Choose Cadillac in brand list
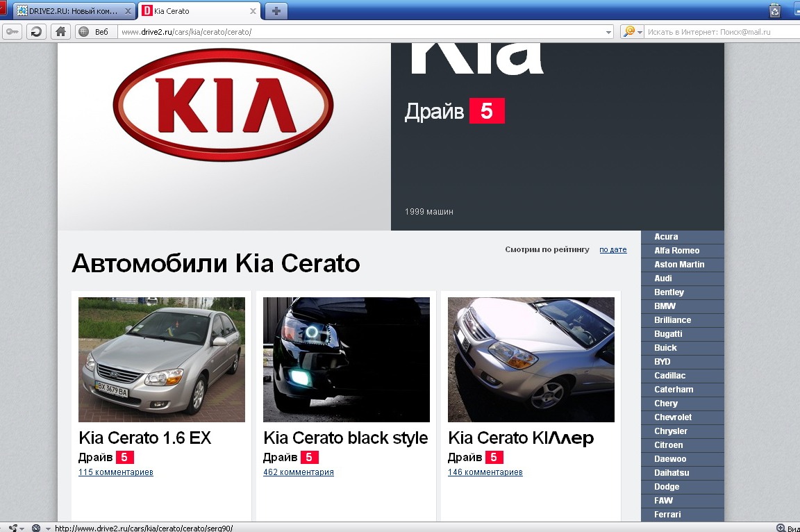The height and width of the screenshot is (532, 800). (x=682, y=376)
